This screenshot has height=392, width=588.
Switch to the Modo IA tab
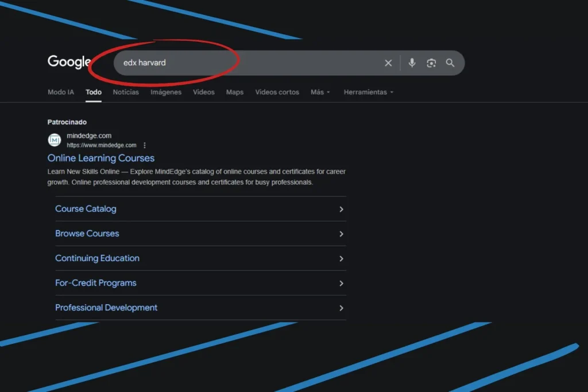click(x=61, y=92)
